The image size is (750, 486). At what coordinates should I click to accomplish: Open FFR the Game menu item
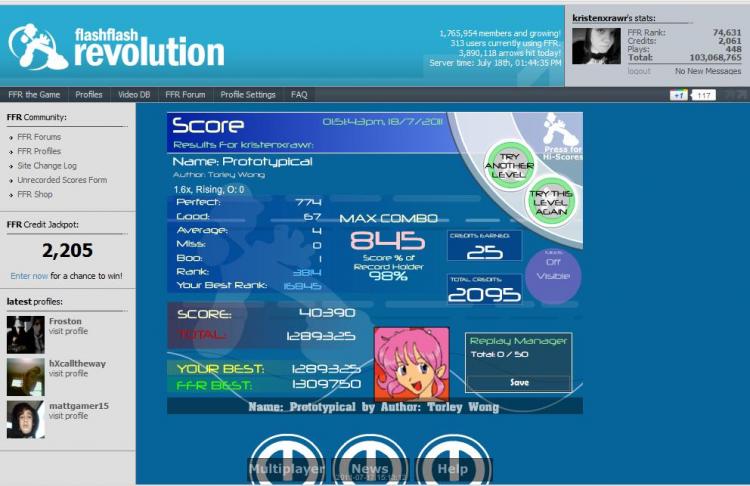coord(34,95)
